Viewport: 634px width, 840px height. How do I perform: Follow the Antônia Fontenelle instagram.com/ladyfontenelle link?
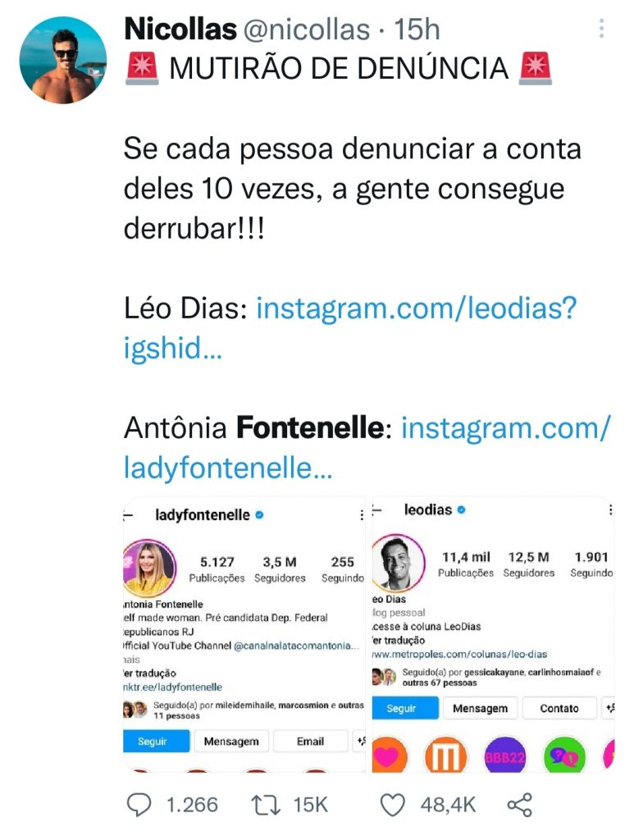[x=505, y=427]
